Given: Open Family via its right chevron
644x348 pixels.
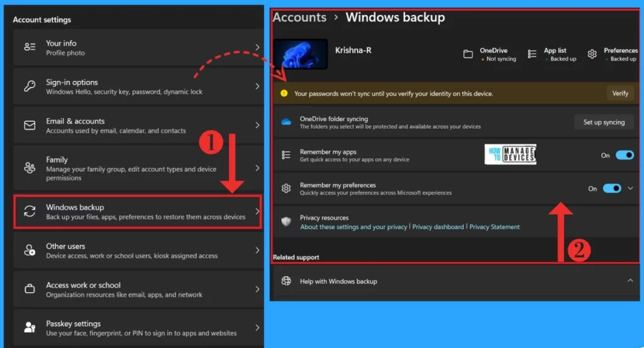Looking at the screenshot, I should coord(257,168).
